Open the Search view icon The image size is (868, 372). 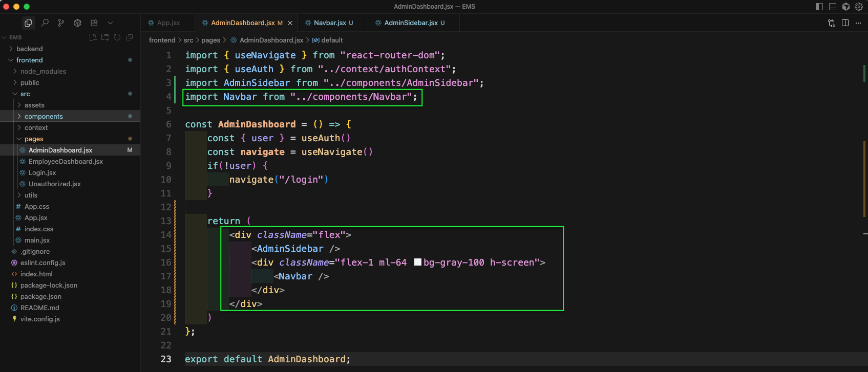click(x=45, y=23)
